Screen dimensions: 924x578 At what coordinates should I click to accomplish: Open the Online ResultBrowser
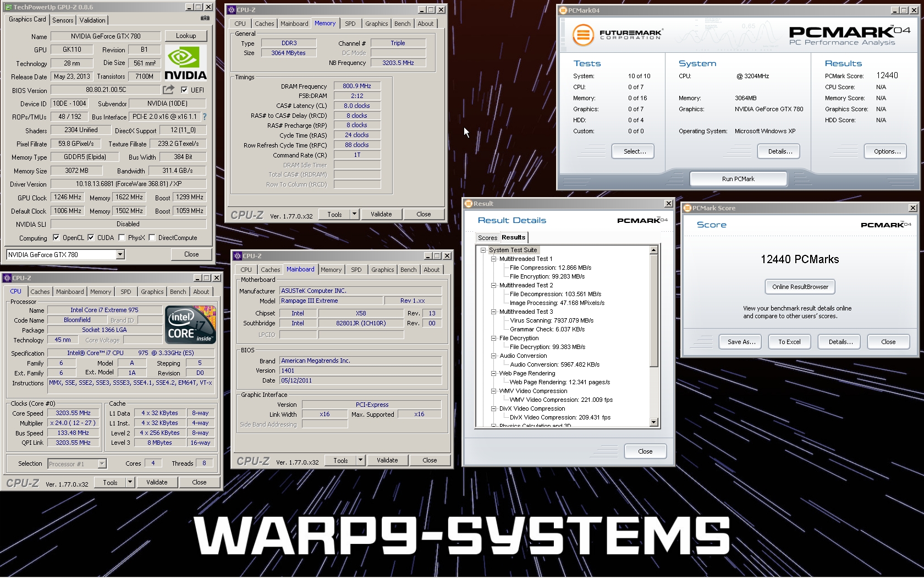[800, 287]
